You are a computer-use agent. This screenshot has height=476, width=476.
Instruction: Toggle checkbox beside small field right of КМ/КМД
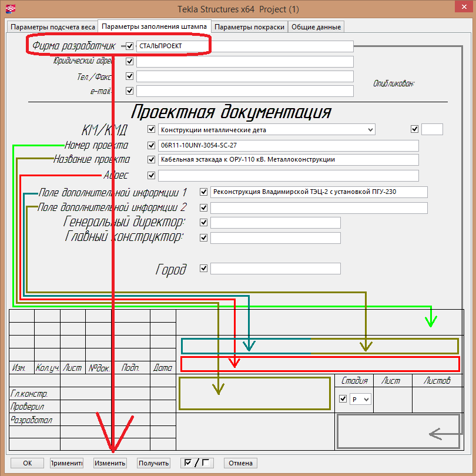coord(414,129)
